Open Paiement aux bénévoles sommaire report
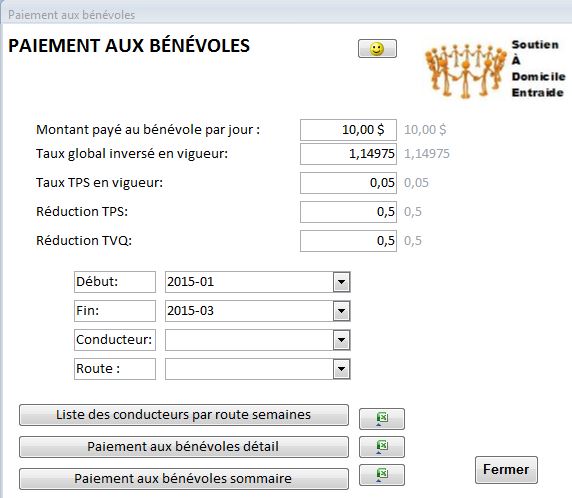 pos(183,479)
